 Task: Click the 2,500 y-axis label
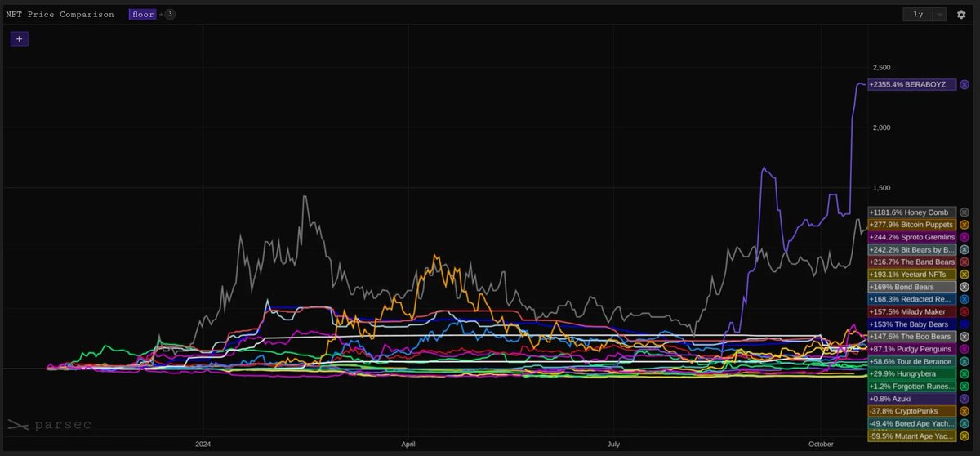pyautogui.click(x=884, y=67)
